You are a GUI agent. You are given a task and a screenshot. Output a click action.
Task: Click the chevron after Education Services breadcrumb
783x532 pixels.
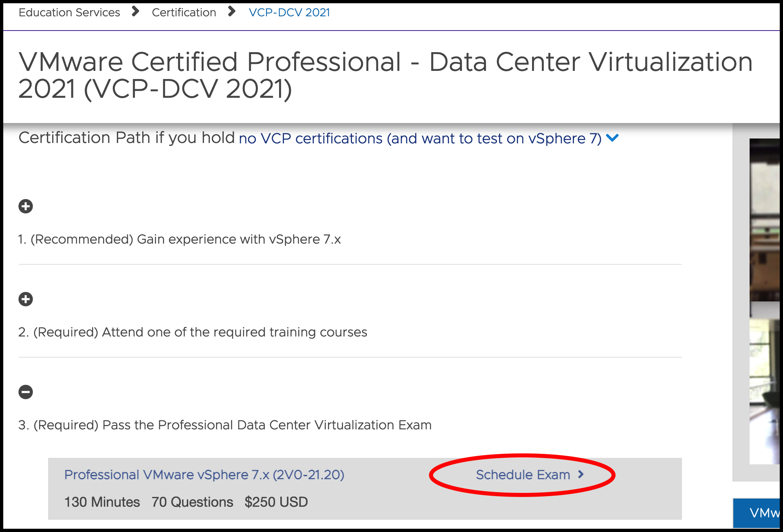tap(135, 12)
